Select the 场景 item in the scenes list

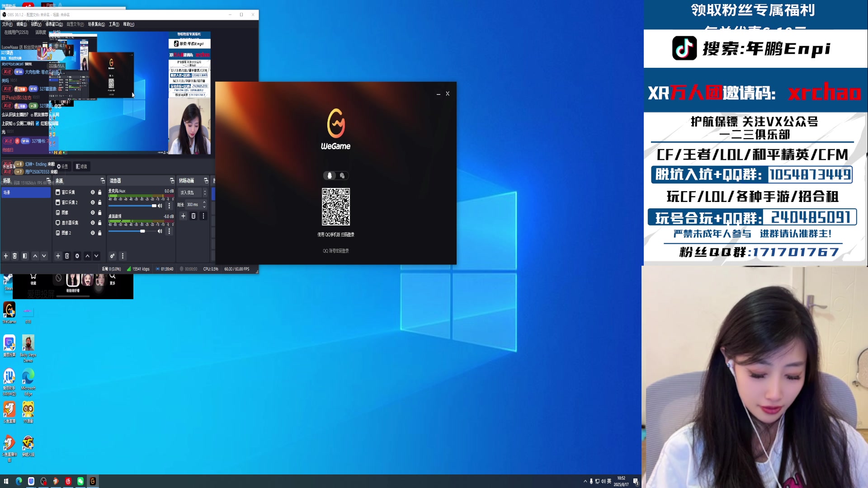(x=26, y=192)
